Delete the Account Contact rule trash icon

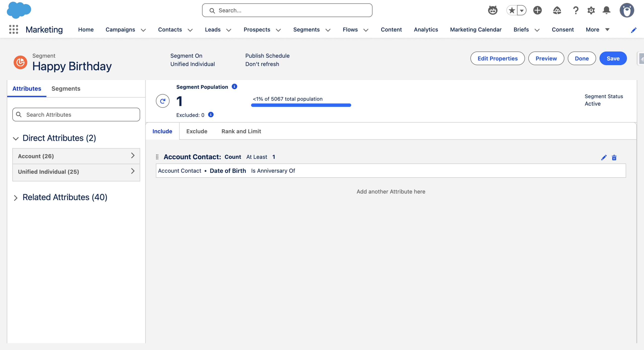tap(614, 157)
